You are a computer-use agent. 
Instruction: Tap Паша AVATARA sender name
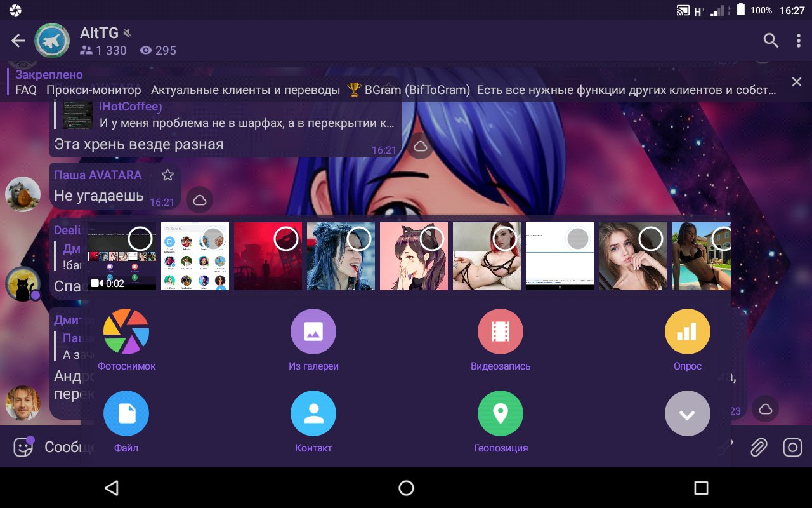pyautogui.click(x=98, y=175)
